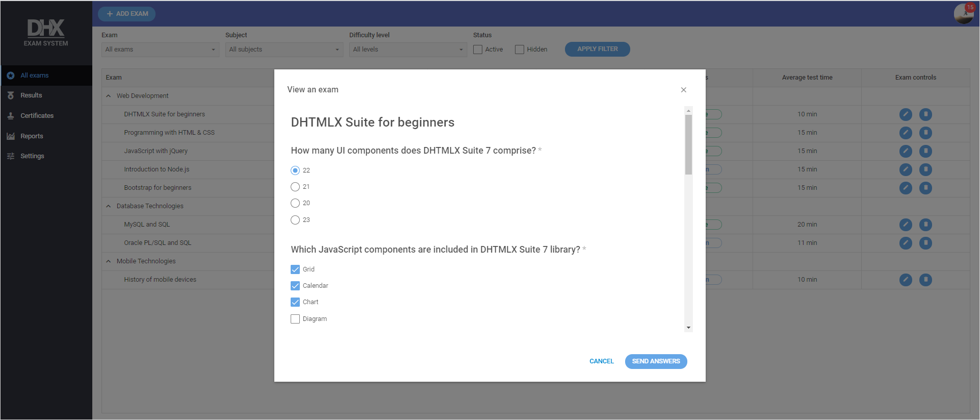Select the JavaScript with jQuery row
Screen dimensions: 980x420
(x=188, y=151)
